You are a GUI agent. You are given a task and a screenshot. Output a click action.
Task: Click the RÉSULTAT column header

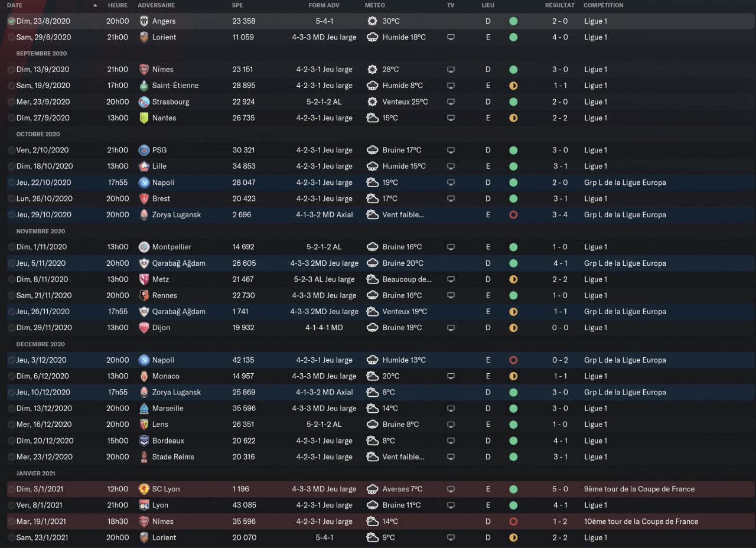click(559, 5)
